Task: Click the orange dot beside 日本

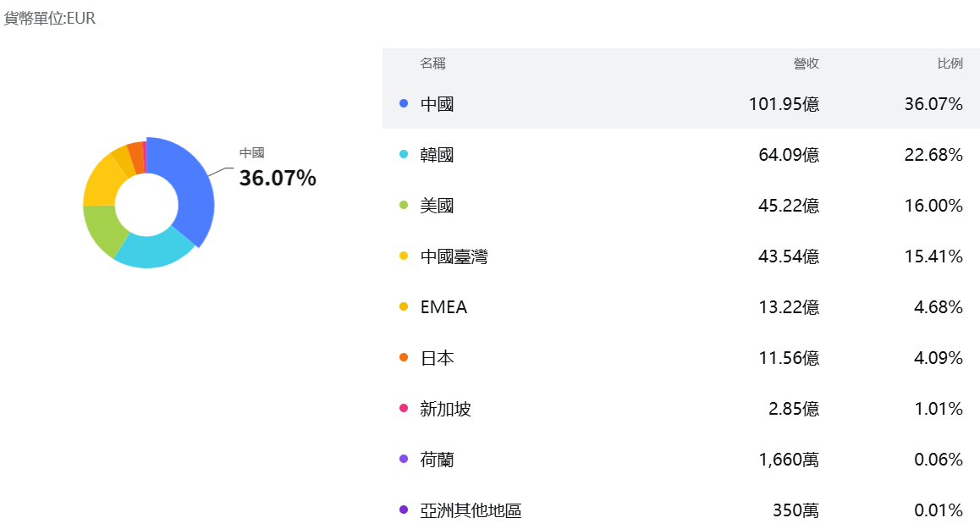Action: pos(404,358)
